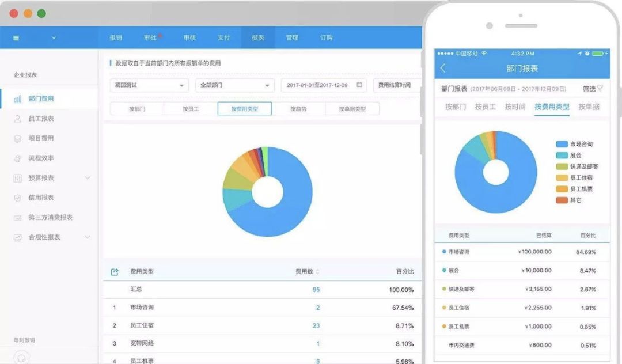622x364 pixels.
Task: Tap the back arrow in phone 部门报表 header
Action: (x=443, y=68)
